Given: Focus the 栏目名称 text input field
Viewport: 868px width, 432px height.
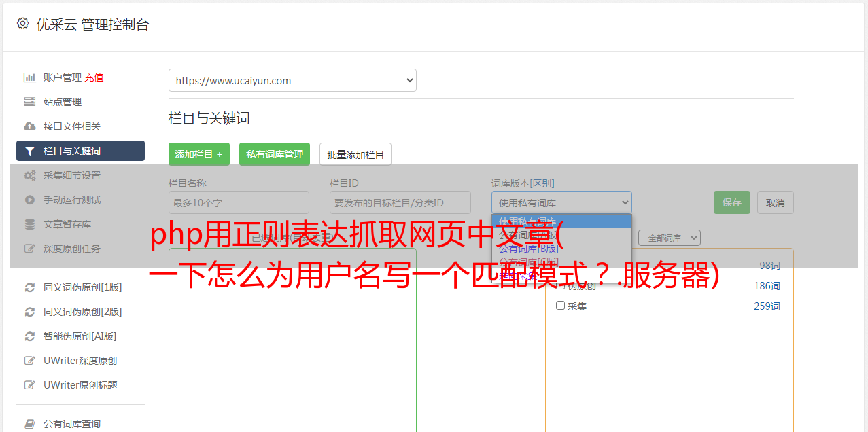Looking at the screenshot, I should [239, 202].
